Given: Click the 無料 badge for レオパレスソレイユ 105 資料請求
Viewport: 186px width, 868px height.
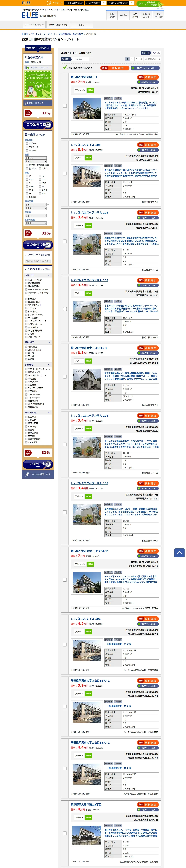Looking at the screenshot, I should pyautogui.click(x=141, y=145).
